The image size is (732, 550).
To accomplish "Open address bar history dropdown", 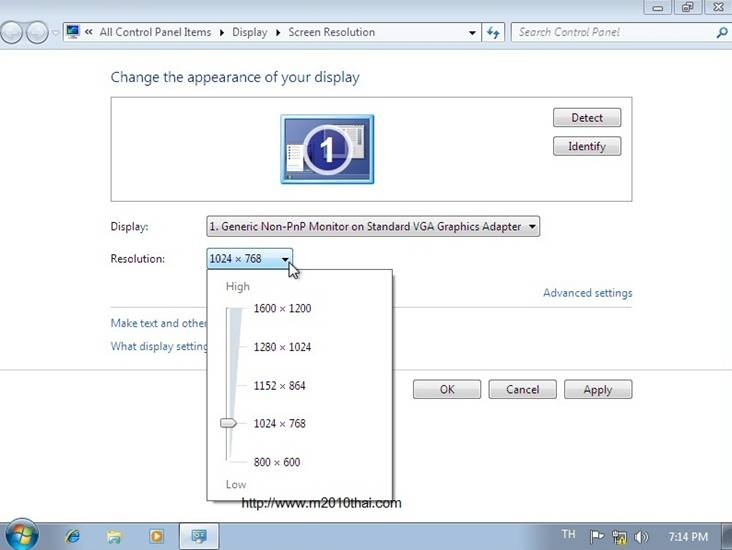I will click(472, 33).
